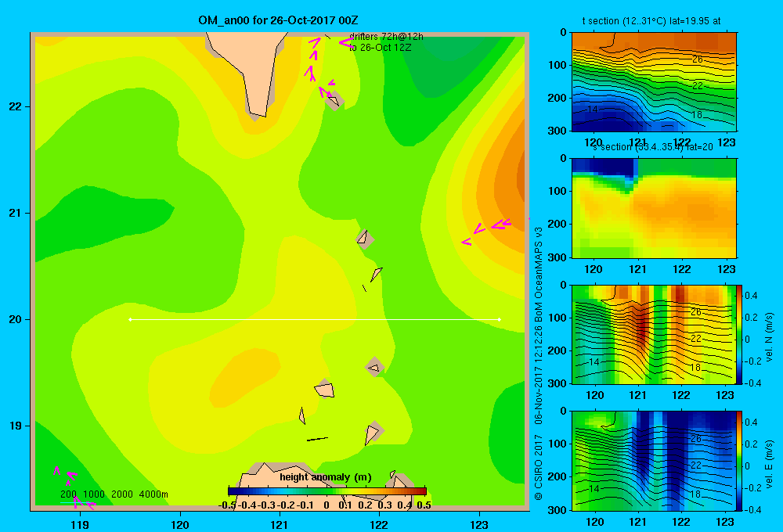Open the temperature section plot
Image resolution: width=783 pixels, height=532 pixels.
pos(654,82)
